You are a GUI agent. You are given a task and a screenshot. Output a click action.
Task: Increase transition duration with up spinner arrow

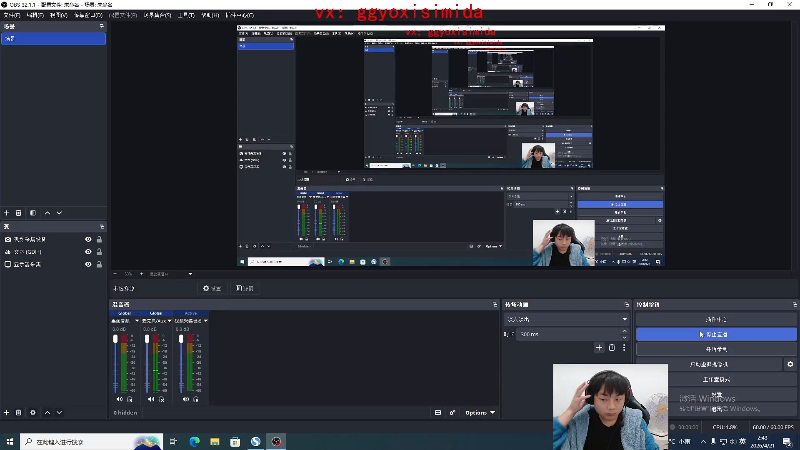[x=624, y=331]
